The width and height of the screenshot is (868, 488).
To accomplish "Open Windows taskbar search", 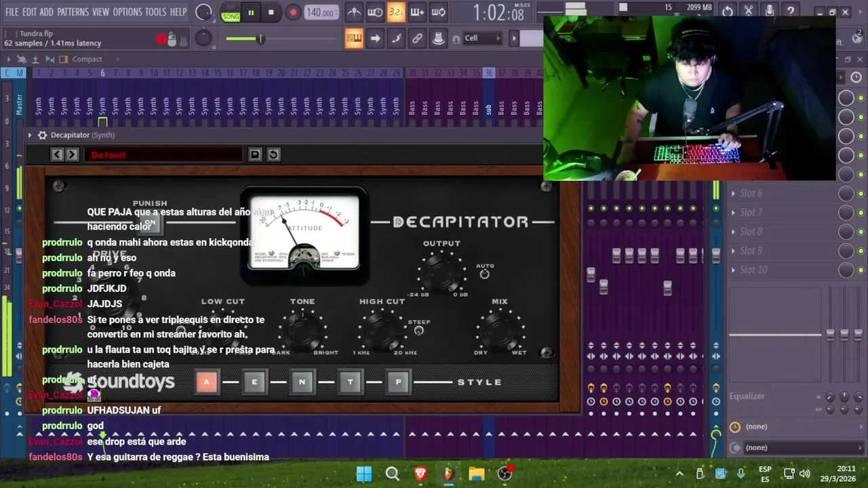I will (392, 474).
